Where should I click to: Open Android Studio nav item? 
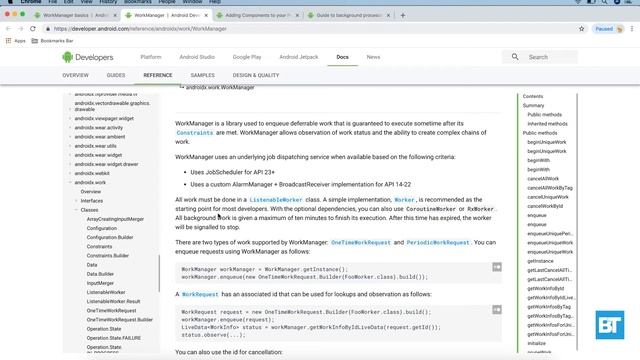pos(197,57)
